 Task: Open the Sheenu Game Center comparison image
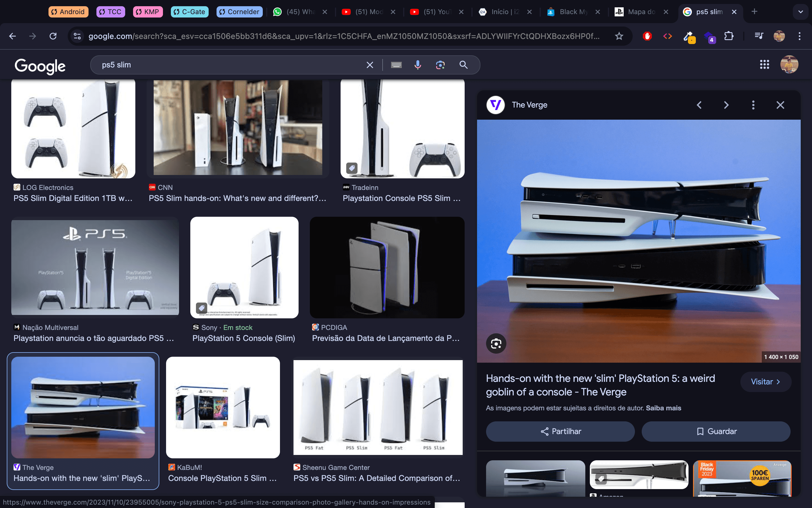click(x=378, y=408)
